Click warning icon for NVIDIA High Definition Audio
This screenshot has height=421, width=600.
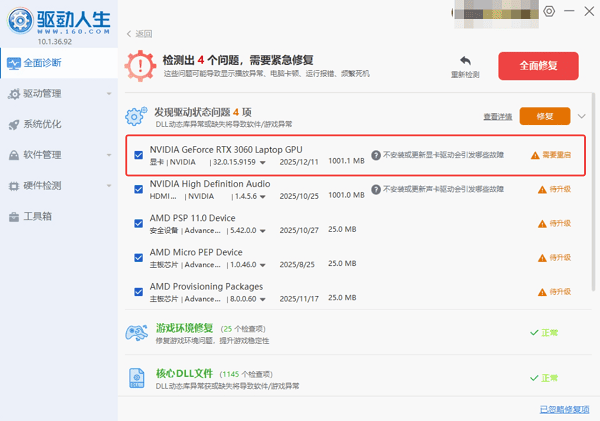point(542,189)
